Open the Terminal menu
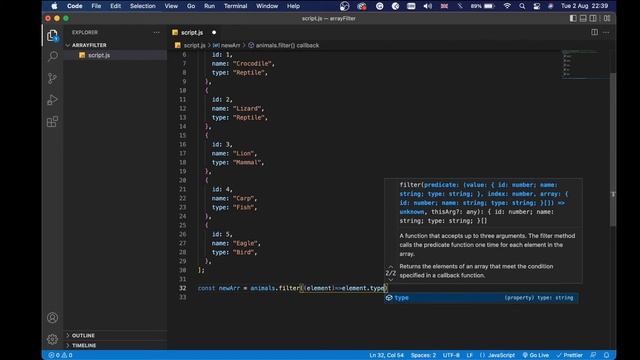The width and height of the screenshot is (640, 360). click(x=236, y=6)
